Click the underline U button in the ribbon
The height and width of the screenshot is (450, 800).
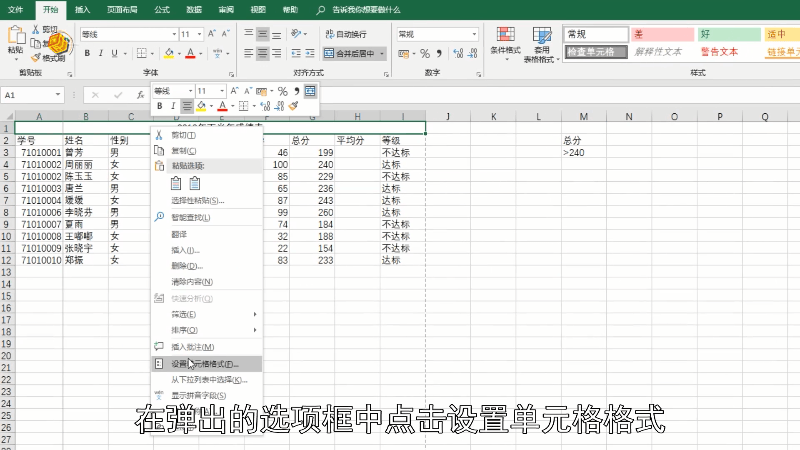(115, 53)
